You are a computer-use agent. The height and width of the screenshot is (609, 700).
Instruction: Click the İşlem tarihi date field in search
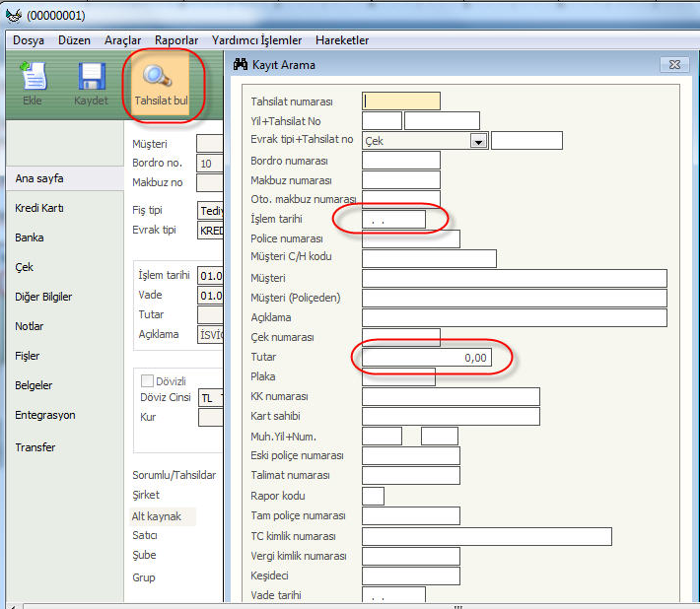click(x=393, y=220)
